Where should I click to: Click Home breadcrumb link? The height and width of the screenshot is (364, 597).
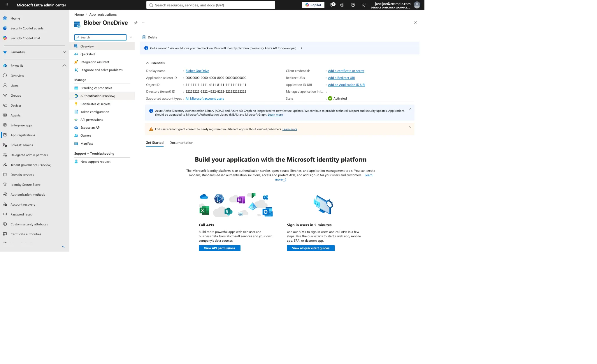(79, 15)
